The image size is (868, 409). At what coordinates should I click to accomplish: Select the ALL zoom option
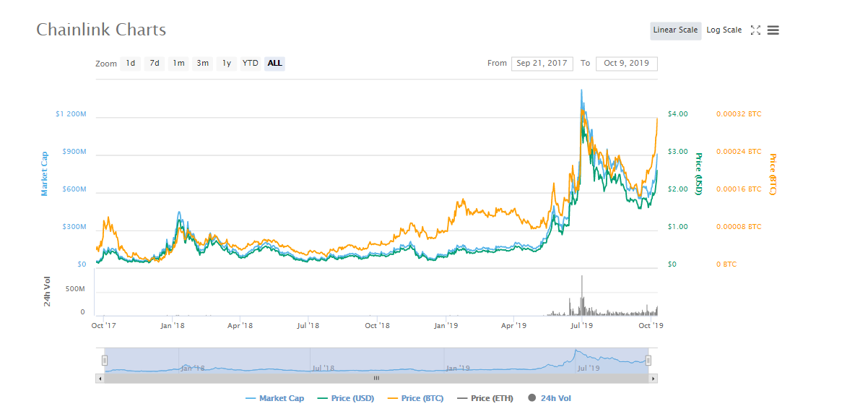275,64
